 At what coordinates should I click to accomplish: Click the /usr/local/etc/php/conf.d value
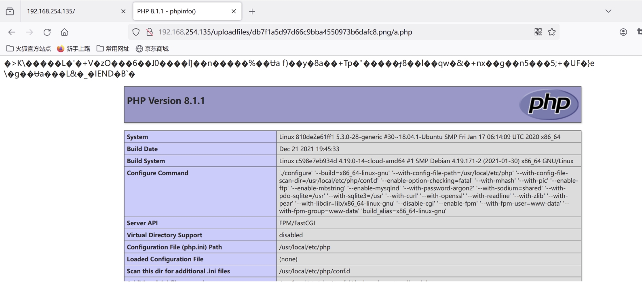pos(315,271)
